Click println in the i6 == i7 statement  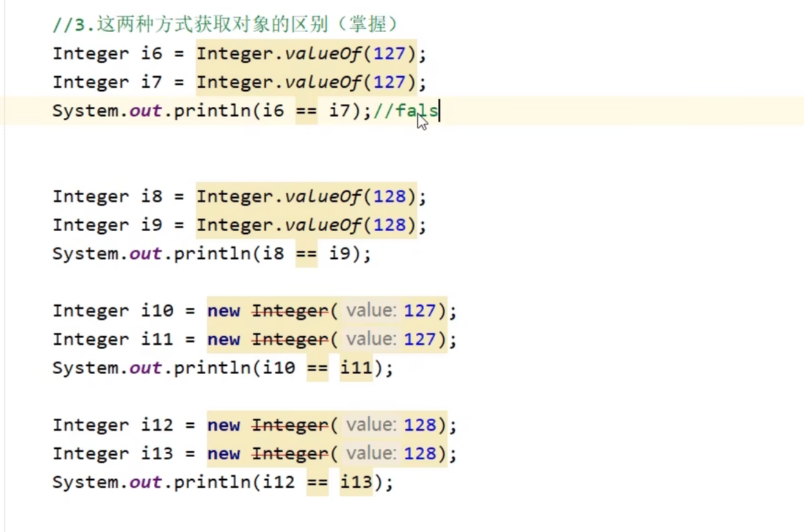click(x=212, y=111)
